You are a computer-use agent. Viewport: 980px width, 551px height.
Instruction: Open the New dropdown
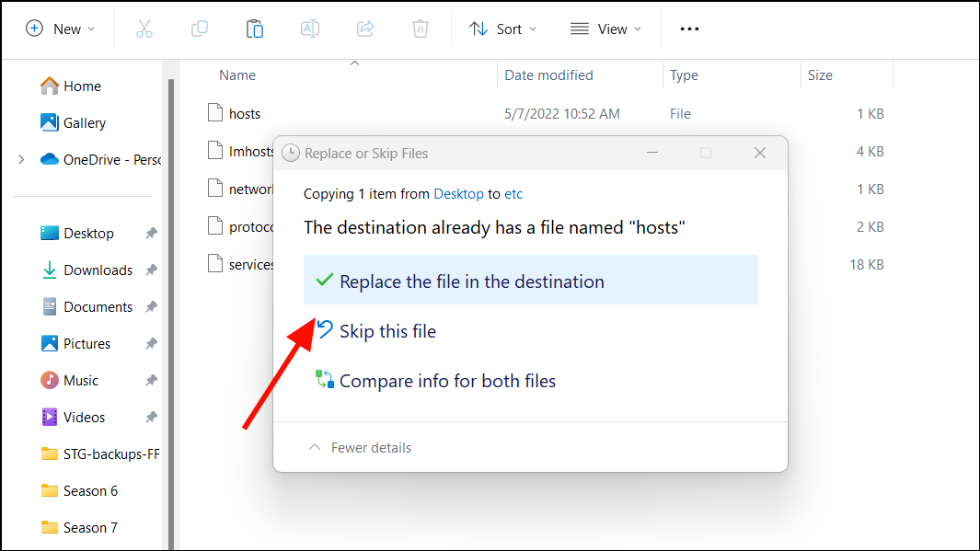(61, 29)
